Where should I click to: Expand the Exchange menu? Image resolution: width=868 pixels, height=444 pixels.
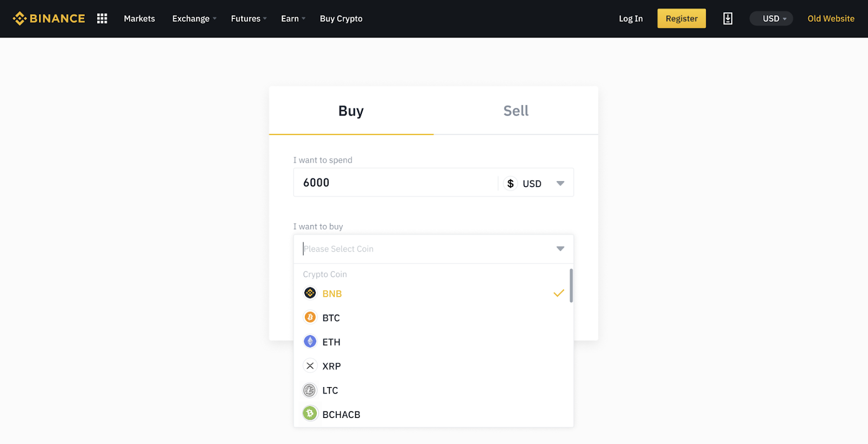tap(194, 18)
